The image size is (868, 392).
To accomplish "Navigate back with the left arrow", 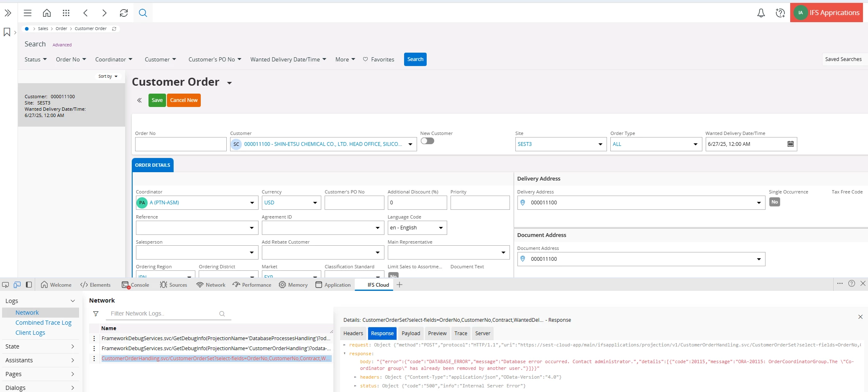I will coord(85,13).
